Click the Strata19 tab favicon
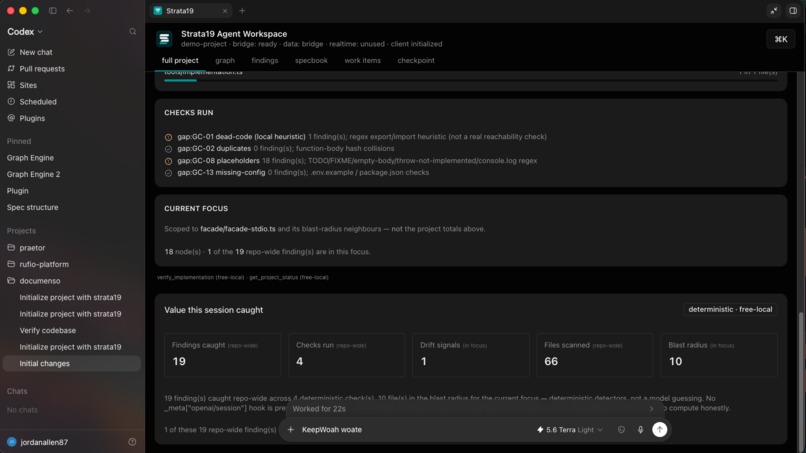 [158, 10]
